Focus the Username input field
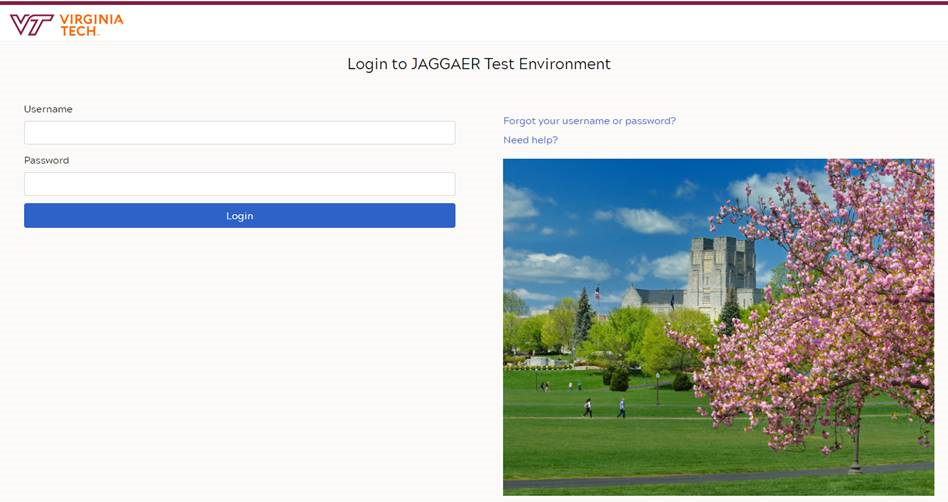This screenshot has height=502, width=948. click(239, 132)
